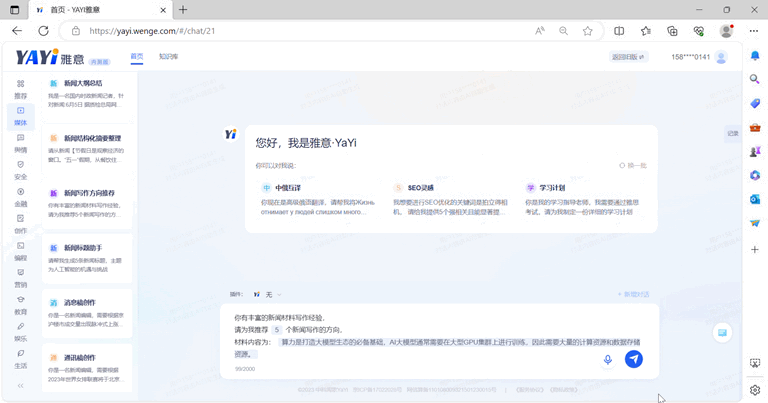
Task: Open the 新闻标题助手 template card
Action: coord(87,259)
